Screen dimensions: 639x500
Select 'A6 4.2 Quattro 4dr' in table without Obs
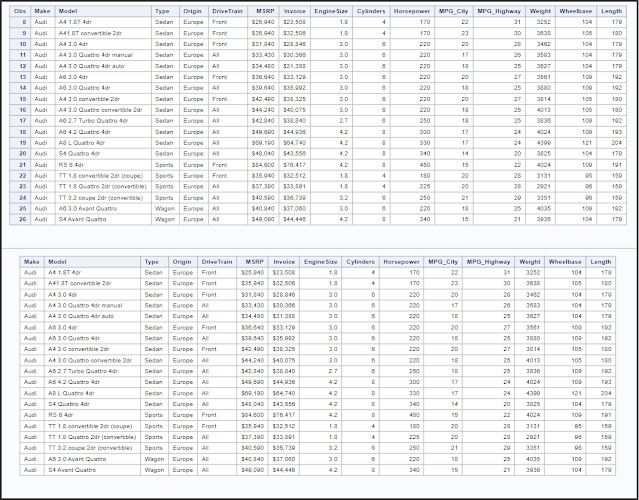(x=74, y=382)
